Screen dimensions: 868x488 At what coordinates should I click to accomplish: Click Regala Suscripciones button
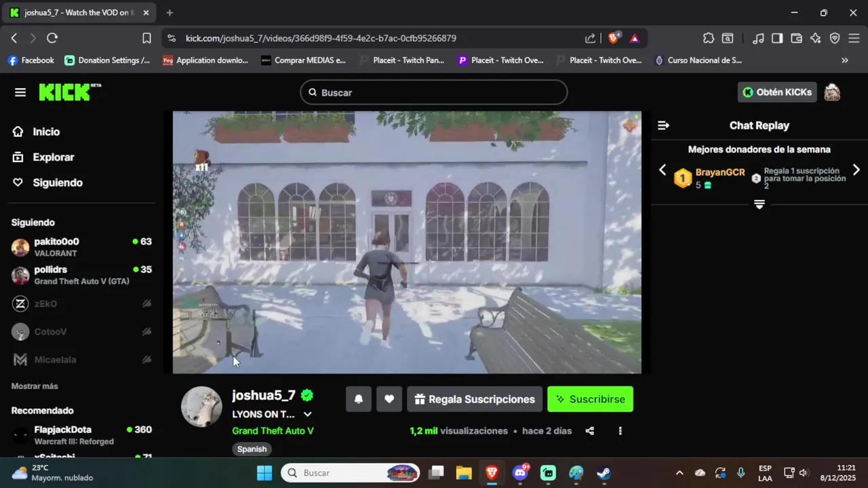(475, 399)
